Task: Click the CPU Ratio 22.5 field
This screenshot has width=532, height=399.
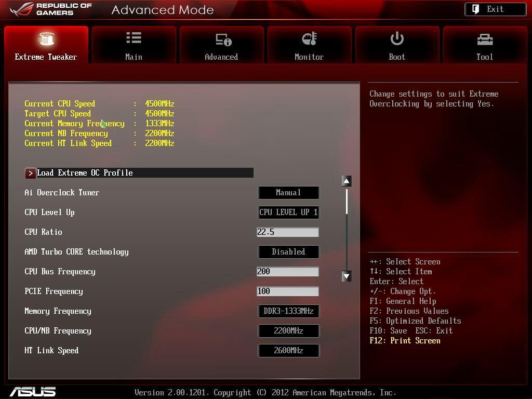Action: (x=288, y=232)
